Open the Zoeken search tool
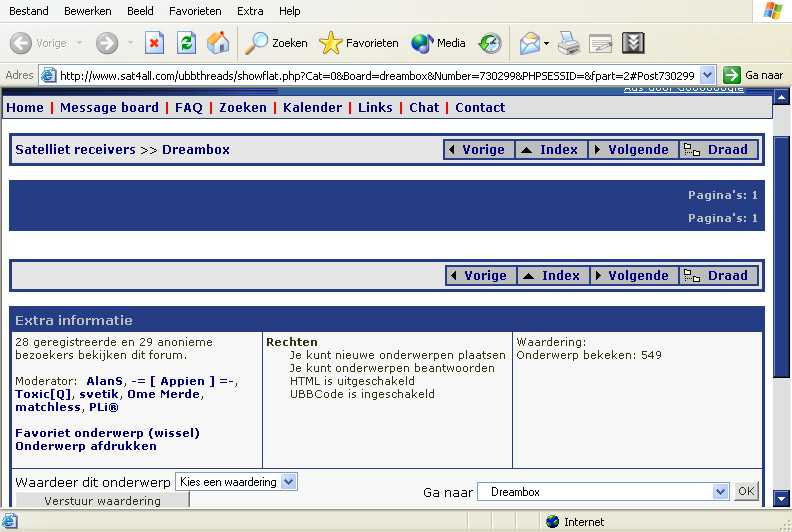The height and width of the screenshot is (532, 792). pyautogui.click(x=276, y=43)
